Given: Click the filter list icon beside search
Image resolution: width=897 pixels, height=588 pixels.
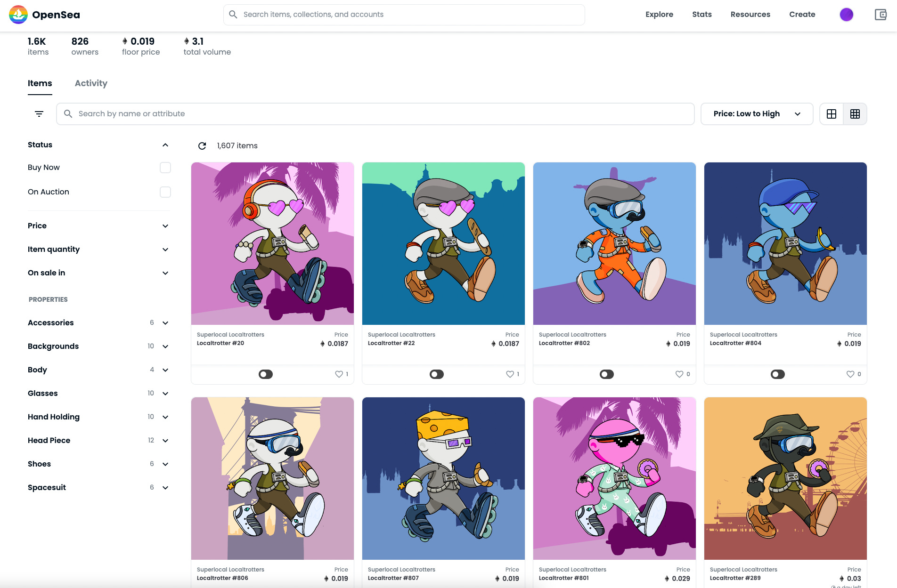Looking at the screenshot, I should point(39,114).
